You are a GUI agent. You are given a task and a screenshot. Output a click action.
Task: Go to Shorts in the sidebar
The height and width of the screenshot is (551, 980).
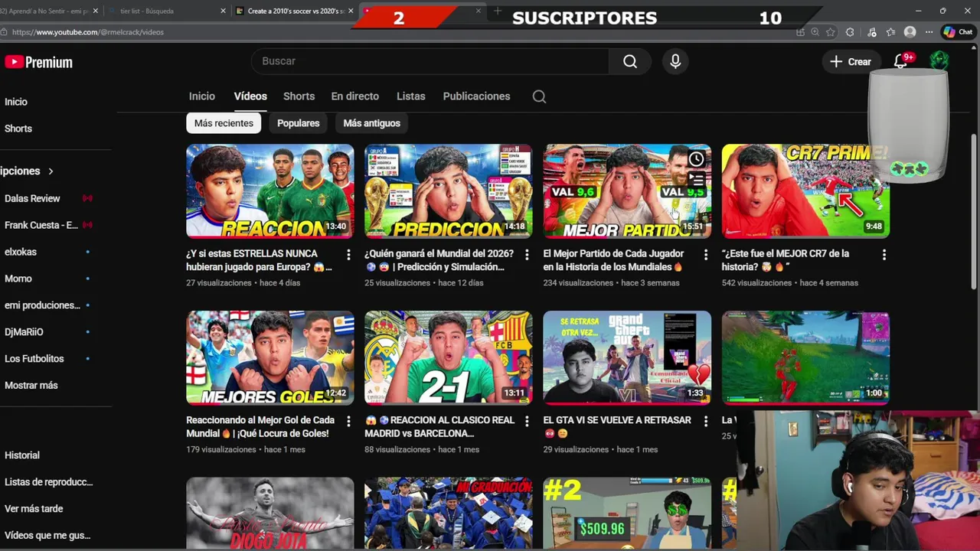tap(18, 129)
